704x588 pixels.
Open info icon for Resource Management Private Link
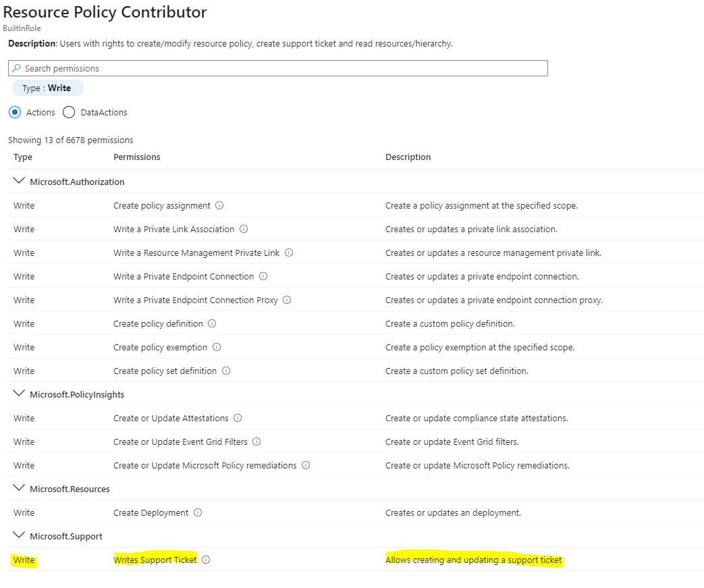click(289, 252)
